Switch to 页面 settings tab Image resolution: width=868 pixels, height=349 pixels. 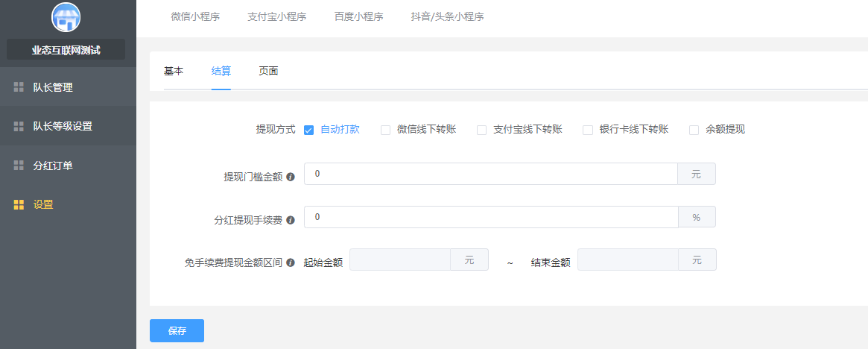[268, 71]
